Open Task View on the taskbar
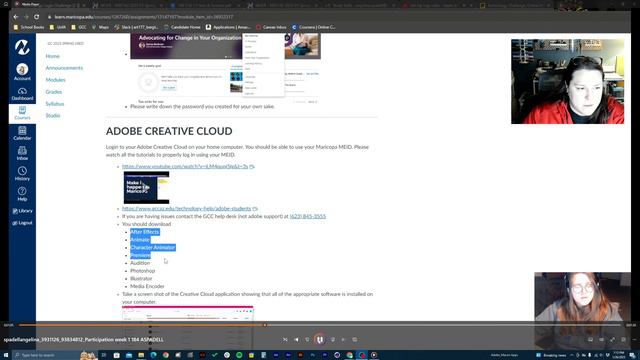 pyautogui.click(x=104, y=355)
